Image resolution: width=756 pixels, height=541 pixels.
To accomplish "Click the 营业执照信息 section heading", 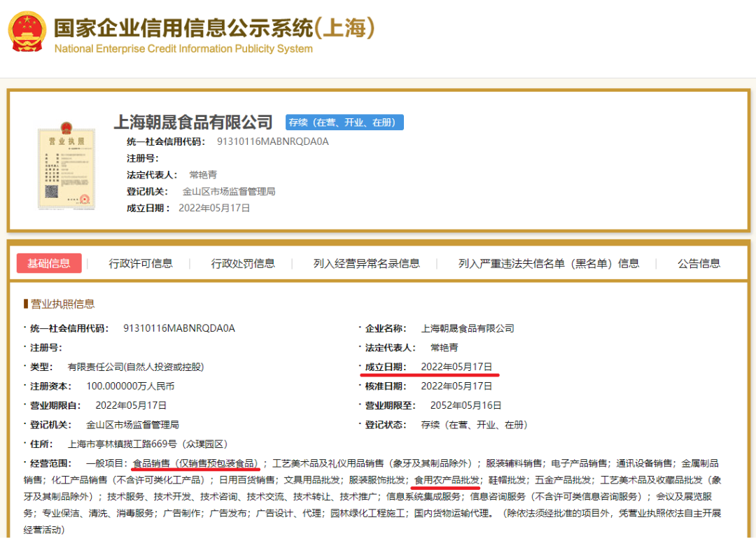I will 62,304.
